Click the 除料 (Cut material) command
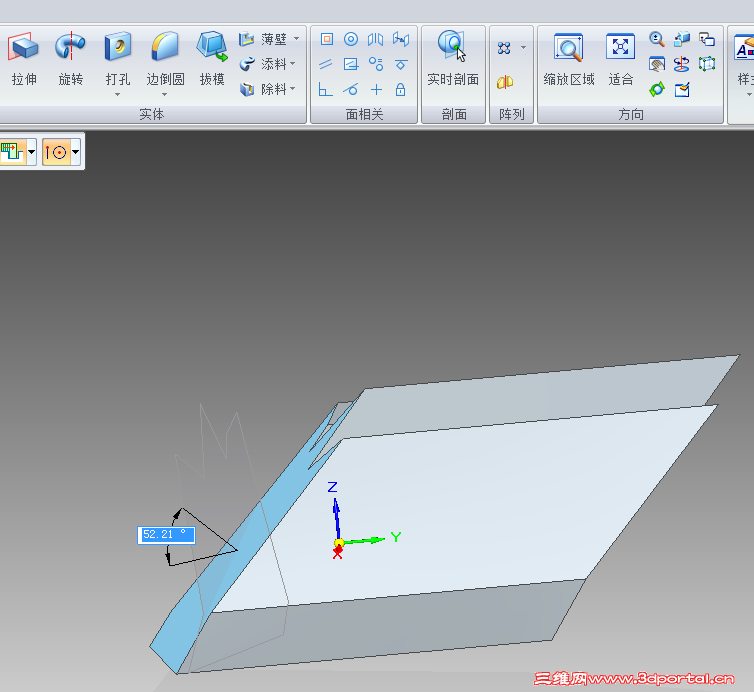Viewport: 754px width, 692px height. pos(264,89)
